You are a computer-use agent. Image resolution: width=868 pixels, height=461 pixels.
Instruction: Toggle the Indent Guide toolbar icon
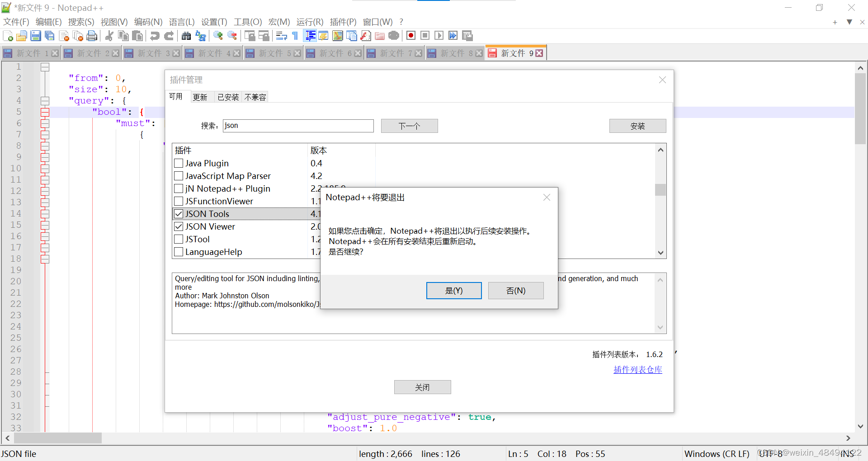310,36
